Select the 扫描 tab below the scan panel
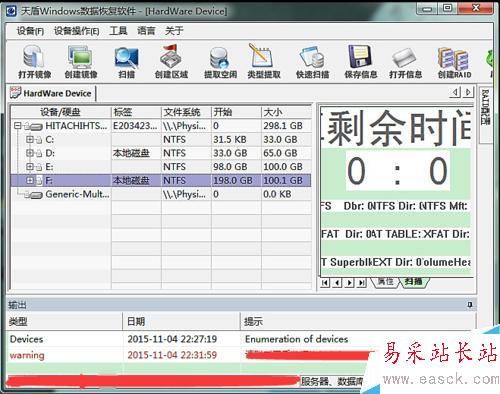 point(413,282)
